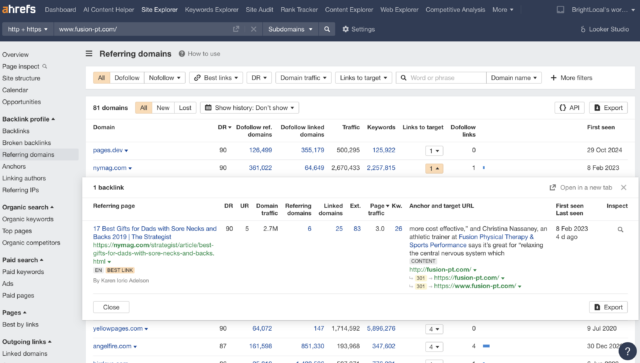Export the referring domains list
Screen dimensions: 640x363
point(608,108)
